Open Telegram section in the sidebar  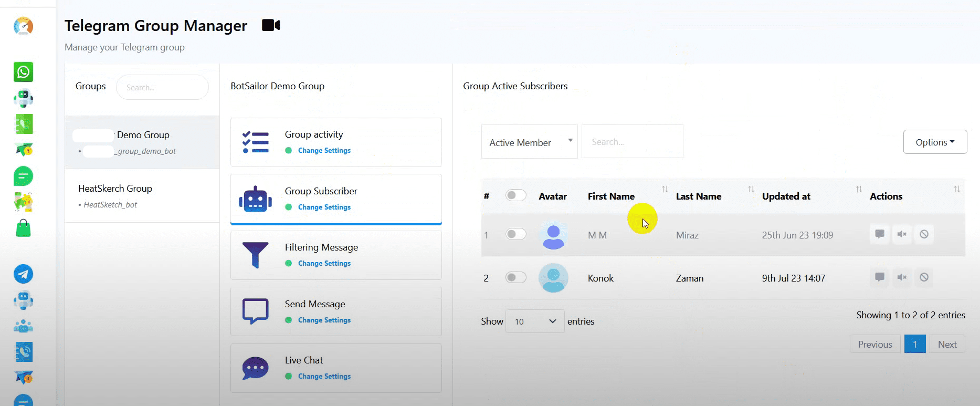pyautogui.click(x=23, y=274)
